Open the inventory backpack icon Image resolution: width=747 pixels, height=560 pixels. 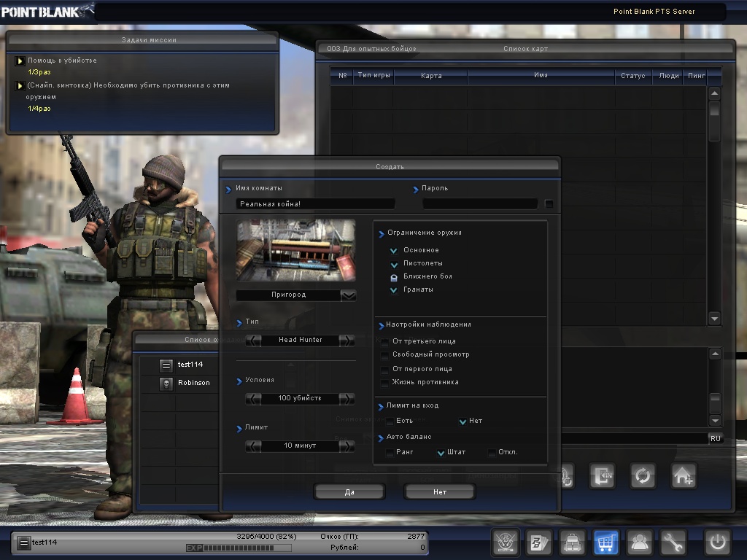pos(573,542)
